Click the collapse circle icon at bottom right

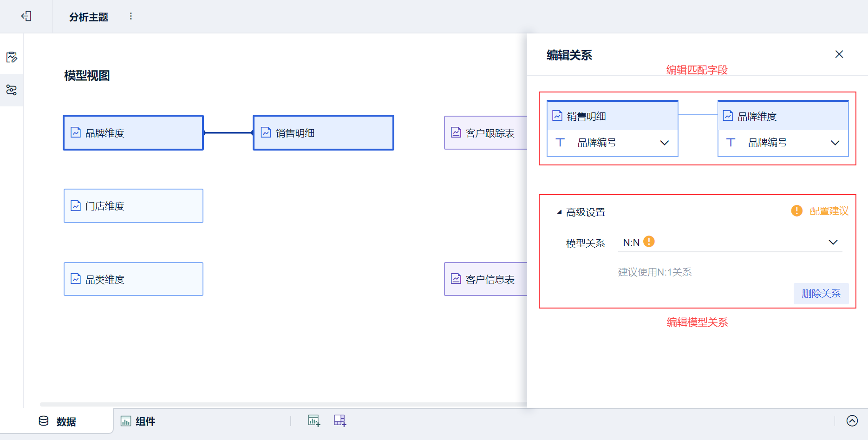coord(852,421)
